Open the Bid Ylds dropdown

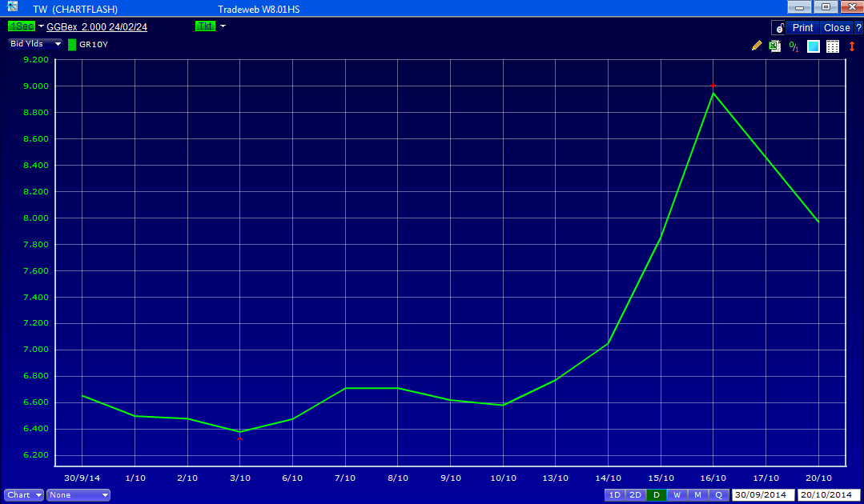(x=35, y=44)
